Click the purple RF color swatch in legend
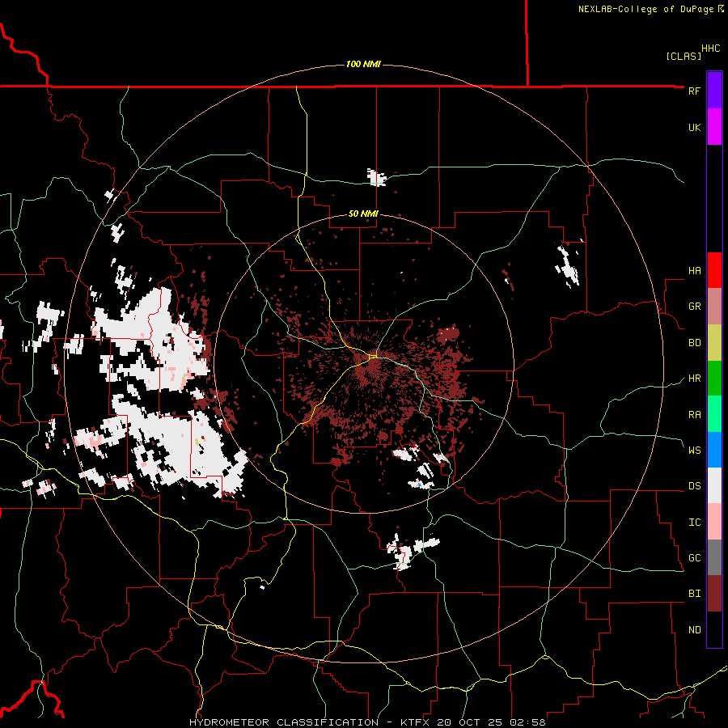Viewport: 728px width, 728px height. [x=714, y=91]
